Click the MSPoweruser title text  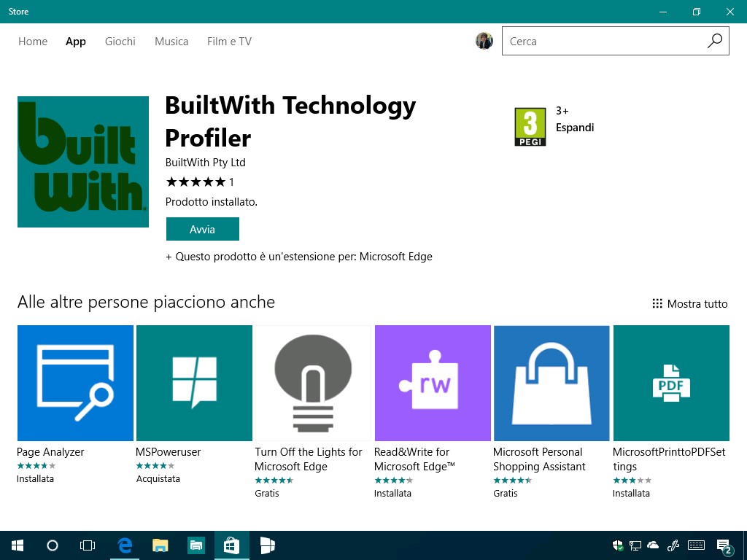pyautogui.click(x=169, y=452)
